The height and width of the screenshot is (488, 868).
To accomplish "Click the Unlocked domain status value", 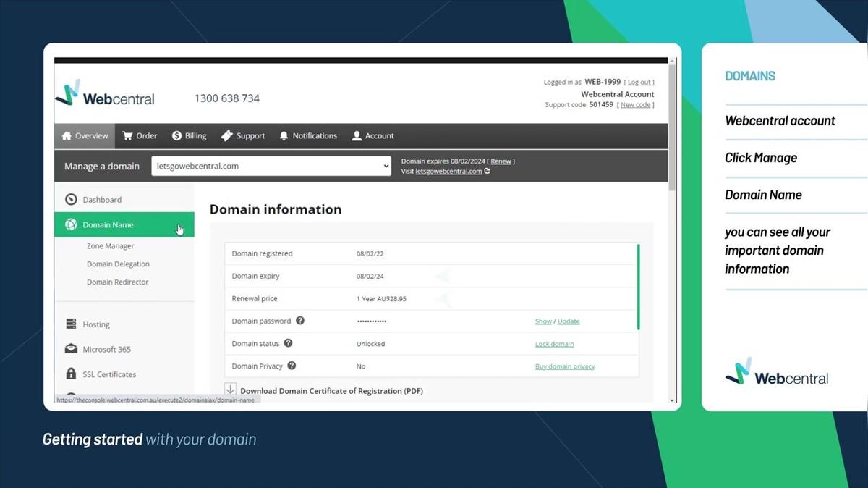I will [371, 344].
